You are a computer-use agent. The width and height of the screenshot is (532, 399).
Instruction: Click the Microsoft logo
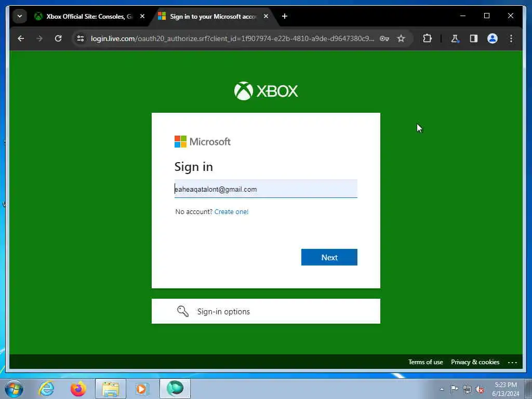tap(203, 141)
